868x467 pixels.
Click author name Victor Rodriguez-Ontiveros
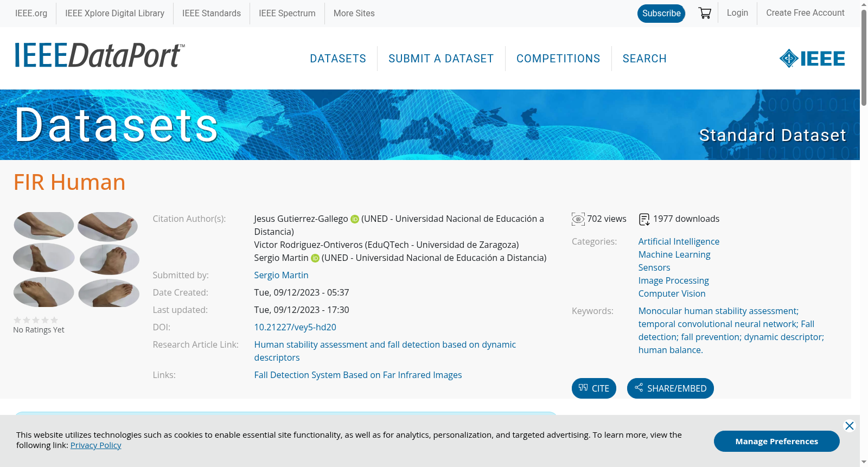[x=308, y=245]
